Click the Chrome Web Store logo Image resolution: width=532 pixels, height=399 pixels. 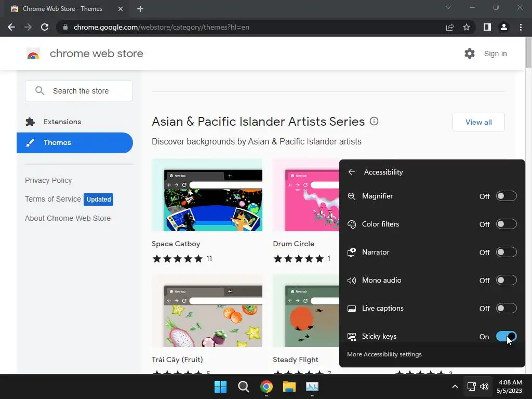pyautogui.click(x=33, y=54)
